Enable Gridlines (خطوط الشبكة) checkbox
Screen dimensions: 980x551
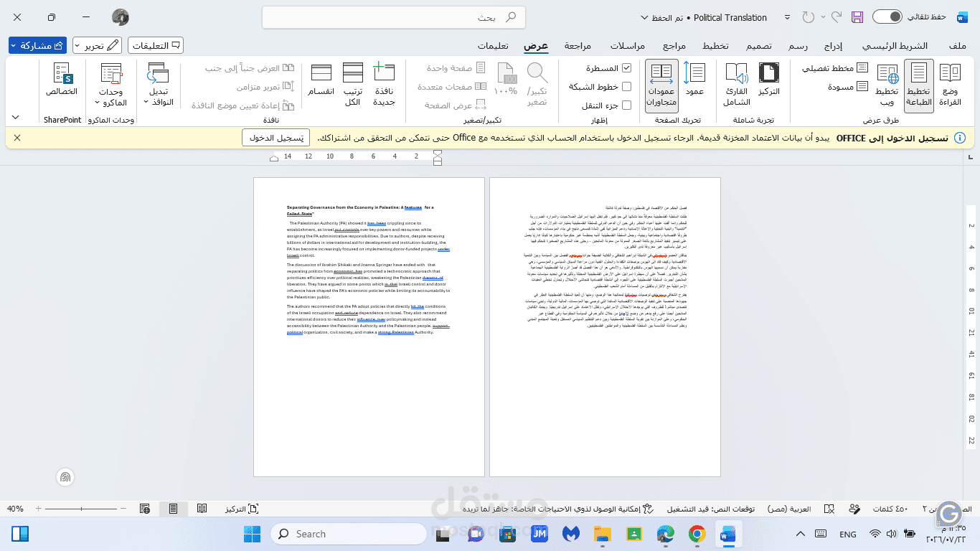pos(626,87)
